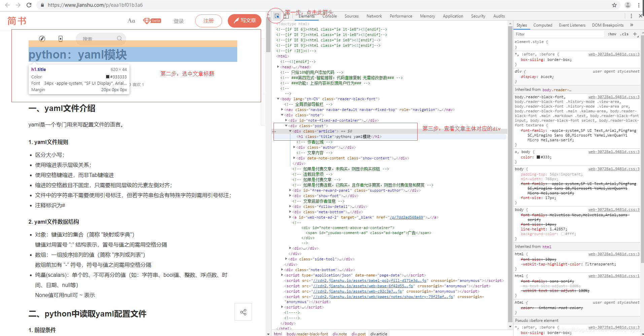644x336 pixels.
Task: Open the transparent tap-highlight color swatch
Action: (x=587, y=264)
